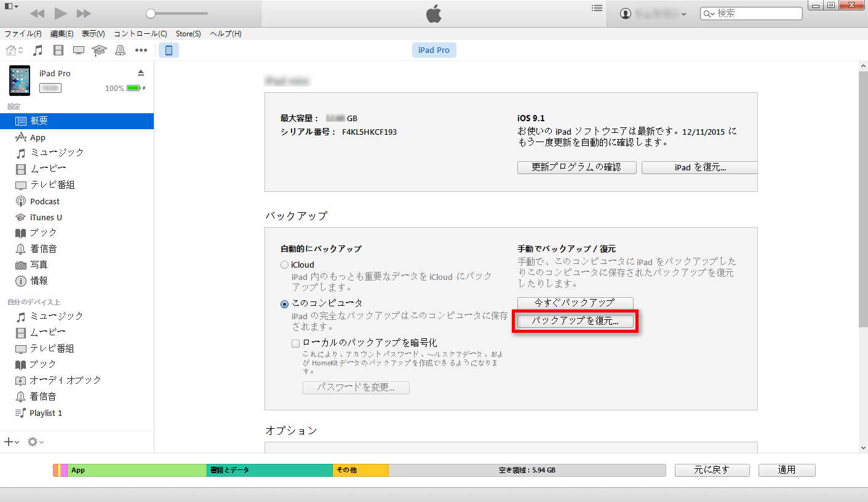Click the device button in toolbar
This screenshot has width=868, height=502.
(x=169, y=50)
